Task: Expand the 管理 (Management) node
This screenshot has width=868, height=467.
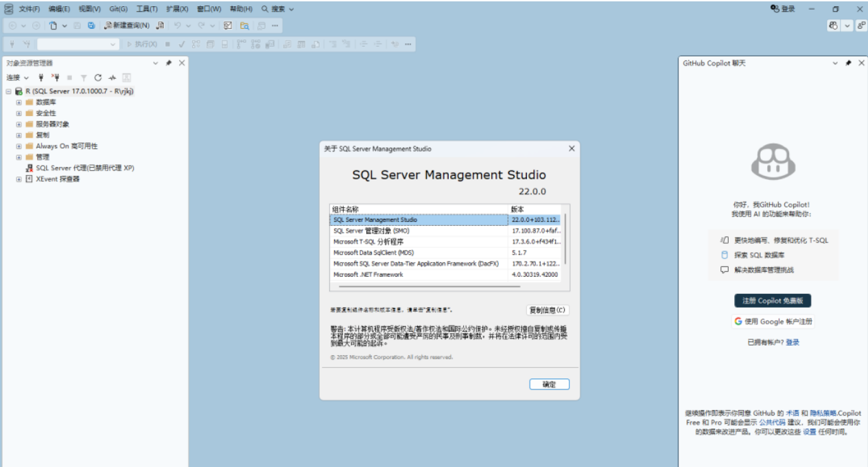Action: pos(19,157)
